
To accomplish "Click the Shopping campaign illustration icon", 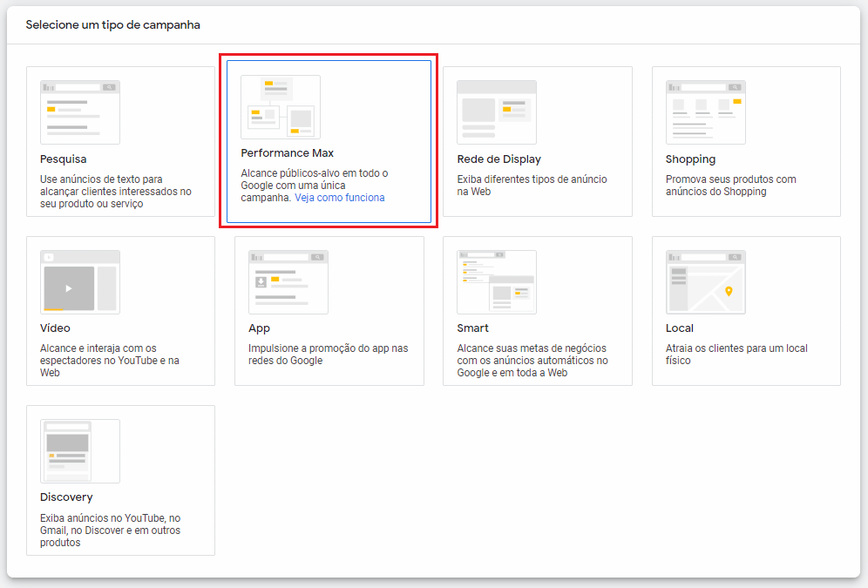I will point(705,112).
